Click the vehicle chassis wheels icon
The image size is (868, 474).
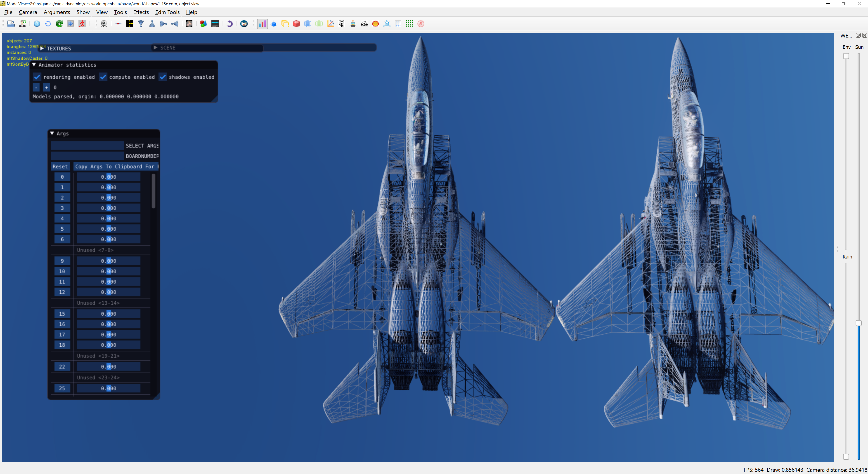click(364, 24)
